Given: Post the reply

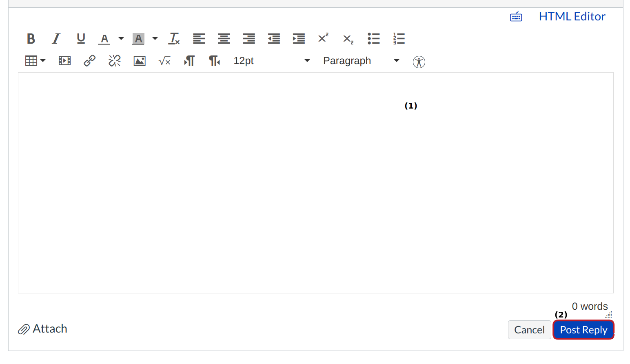Looking at the screenshot, I should [x=583, y=330].
